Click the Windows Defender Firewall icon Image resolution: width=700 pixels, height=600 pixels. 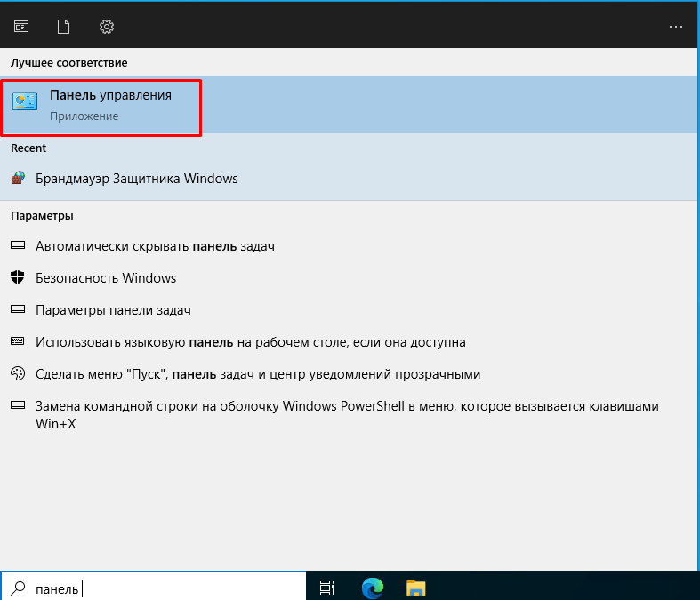18,178
